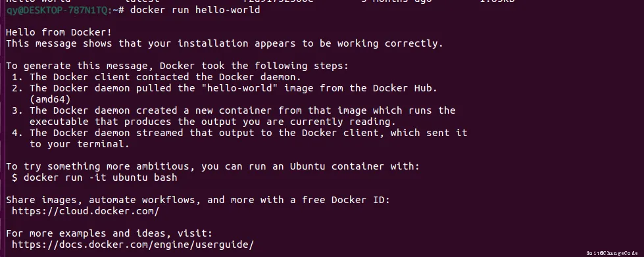Image resolution: width=644 pixels, height=257 pixels.
Task: Click 'To generate this message' heading line
Action: pos(177,66)
